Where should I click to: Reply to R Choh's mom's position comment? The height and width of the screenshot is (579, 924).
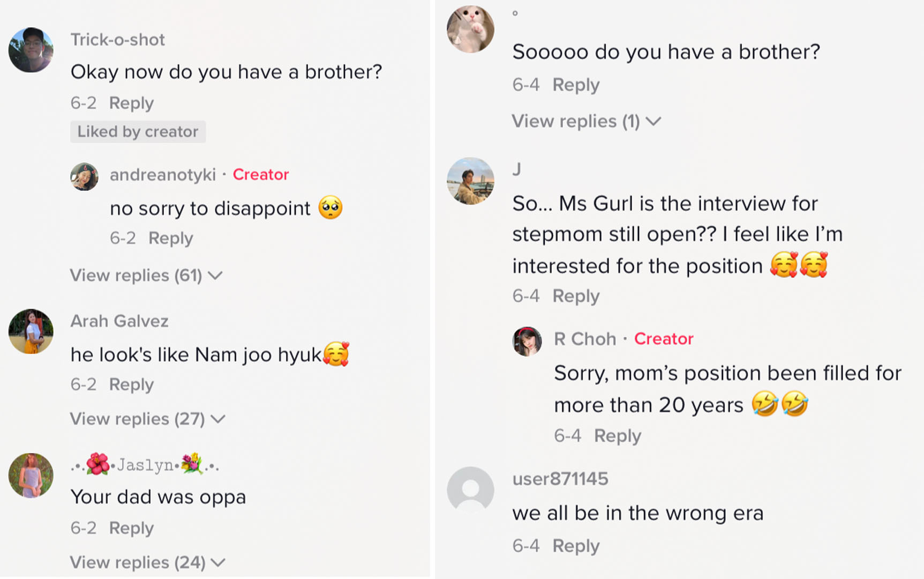tap(617, 436)
